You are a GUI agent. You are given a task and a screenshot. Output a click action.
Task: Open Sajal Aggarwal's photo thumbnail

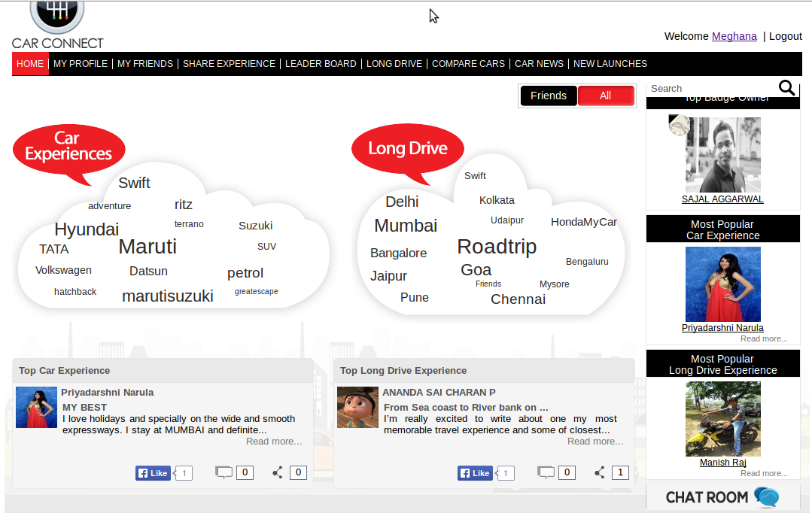[723, 155]
